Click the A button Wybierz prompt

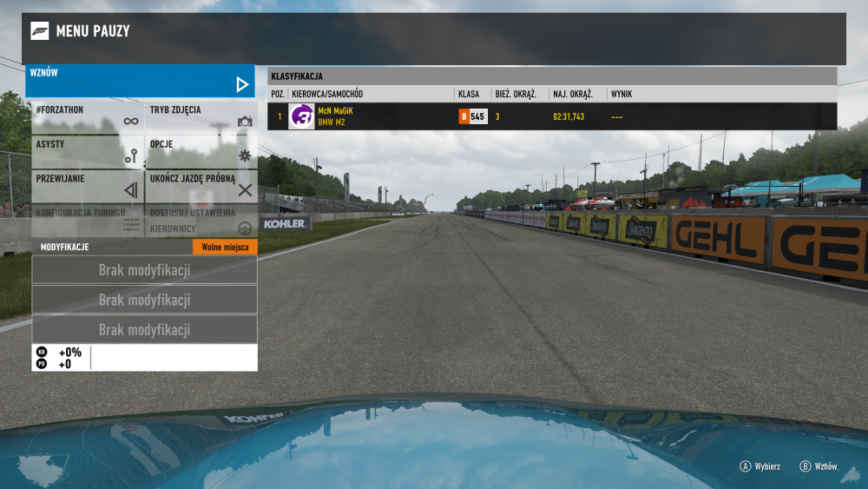pyautogui.click(x=759, y=466)
